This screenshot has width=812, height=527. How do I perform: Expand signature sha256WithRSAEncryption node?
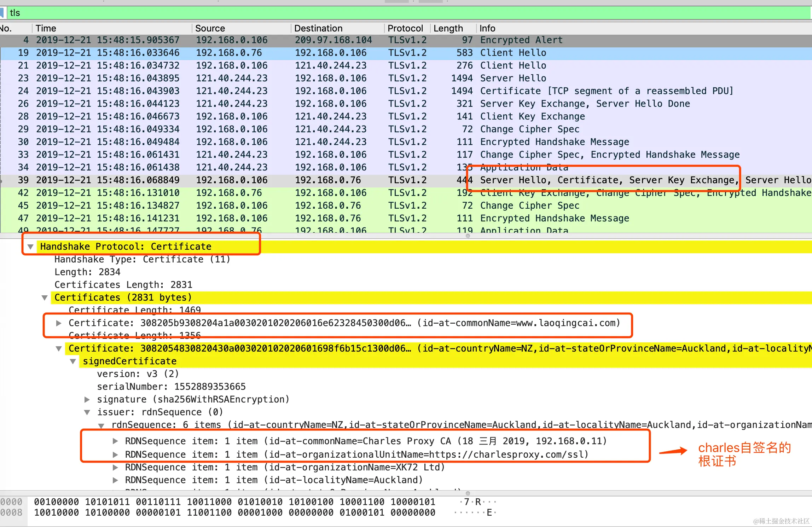[87, 399]
